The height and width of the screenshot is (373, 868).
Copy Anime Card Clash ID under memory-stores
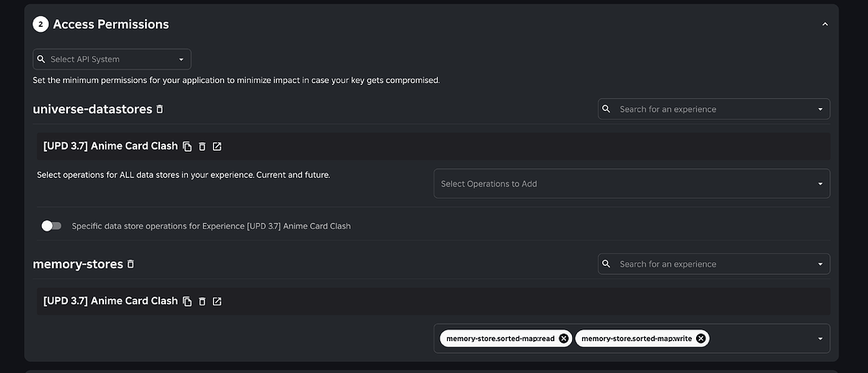point(187,302)
